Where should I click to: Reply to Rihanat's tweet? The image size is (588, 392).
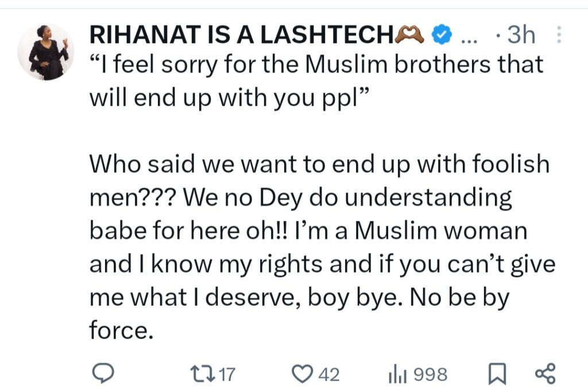[x=102, y=374]
